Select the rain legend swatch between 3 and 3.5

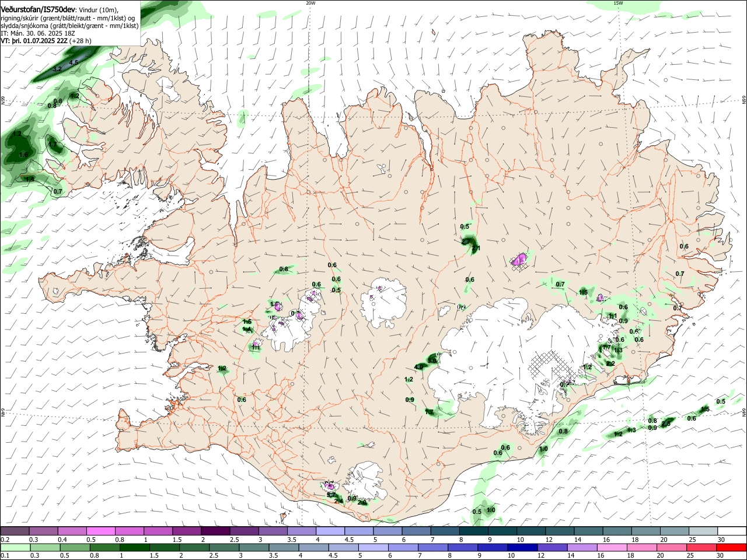[x=254, y=547]
